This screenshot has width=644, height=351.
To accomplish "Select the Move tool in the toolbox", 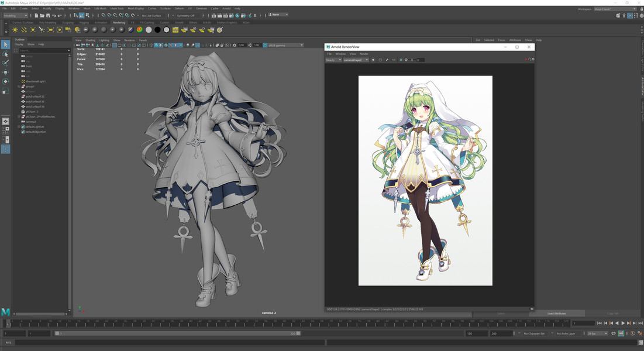I will tap(5, 72).
